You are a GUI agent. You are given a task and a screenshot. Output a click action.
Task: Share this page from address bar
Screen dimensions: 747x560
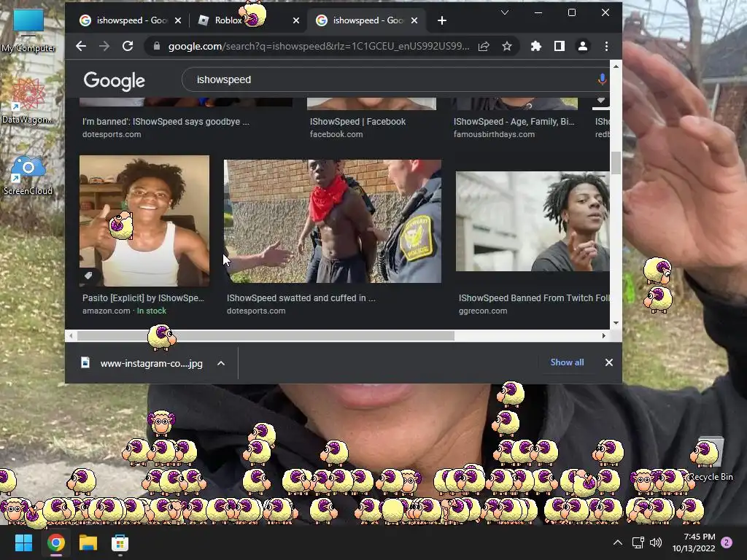click(484, 46)
